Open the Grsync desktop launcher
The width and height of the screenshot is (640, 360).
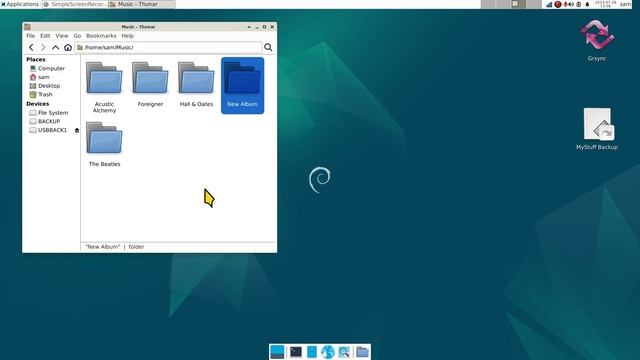pos(597,41)
